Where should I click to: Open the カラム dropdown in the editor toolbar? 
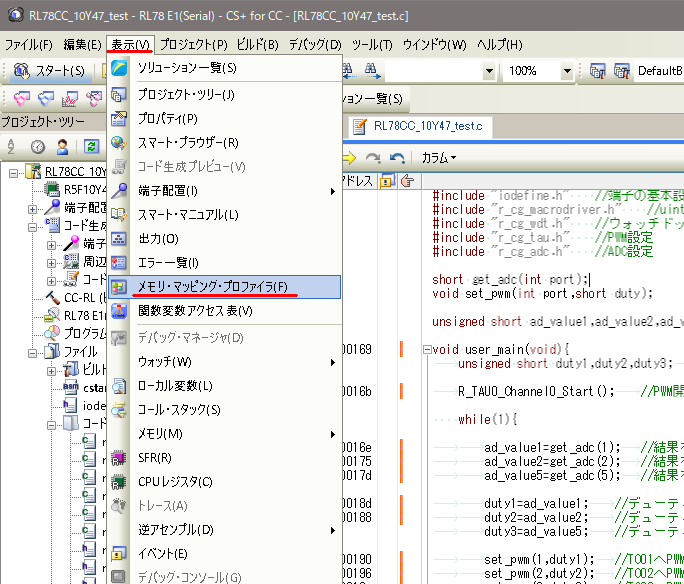439,157
